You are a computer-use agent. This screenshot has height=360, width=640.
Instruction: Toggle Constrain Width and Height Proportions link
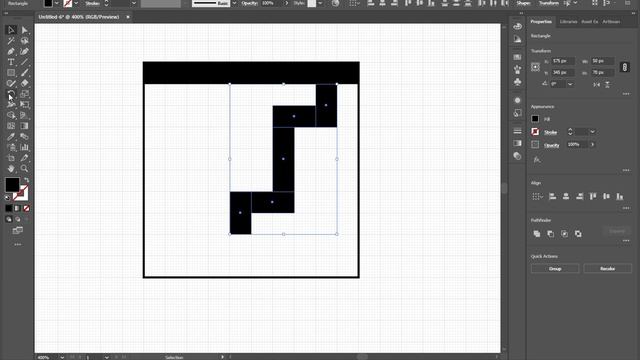pyautogui.click(x=624, y=67)
